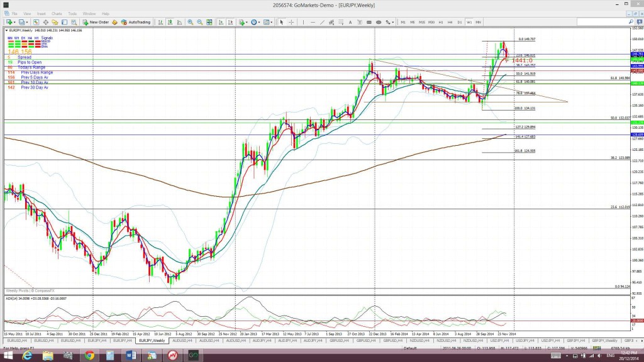Toggle the chart shift option
This screenshot has height=362, width=644.
coord(230,22)
